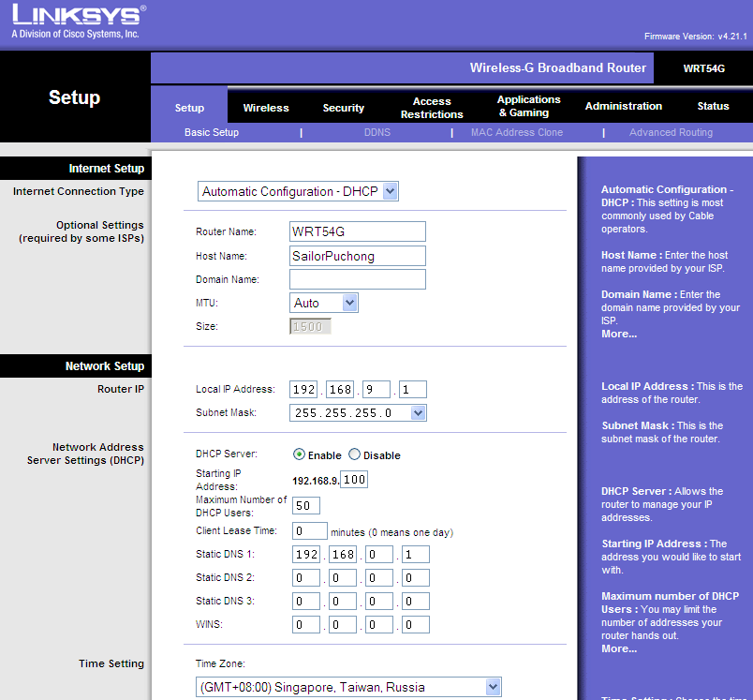This screenshot has height=700, width=753.
Task: Open the DDNS sub-tab
Action: [x=376, y=133]
